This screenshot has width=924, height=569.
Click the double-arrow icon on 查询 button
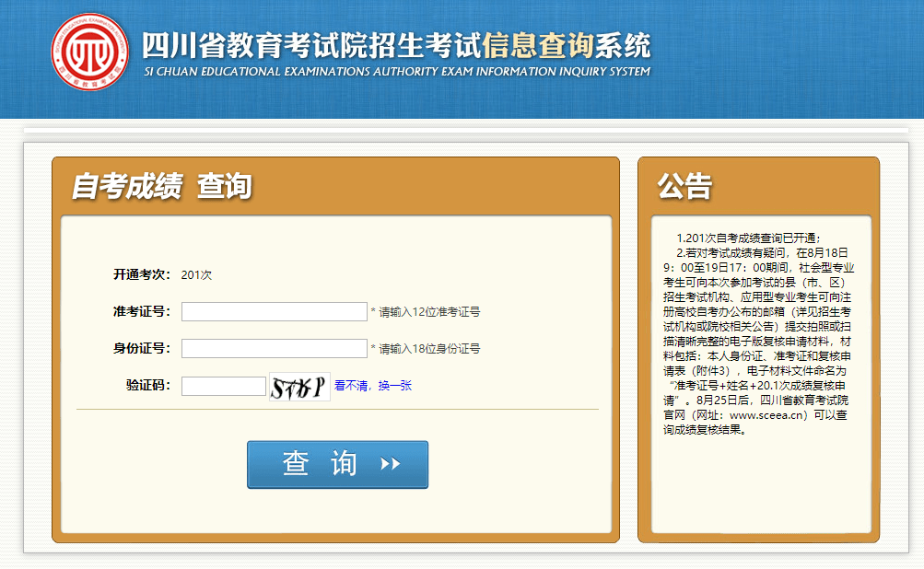391,464
